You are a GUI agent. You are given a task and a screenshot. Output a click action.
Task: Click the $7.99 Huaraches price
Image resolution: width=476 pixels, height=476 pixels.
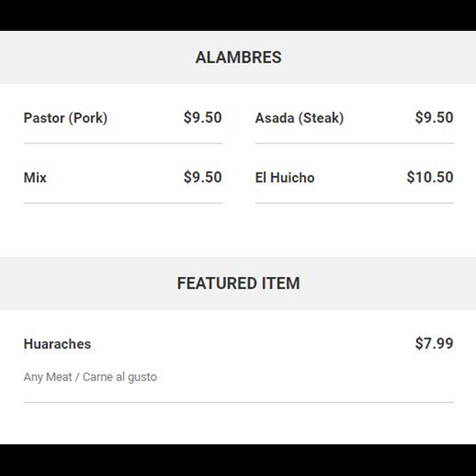coord(435,343)
